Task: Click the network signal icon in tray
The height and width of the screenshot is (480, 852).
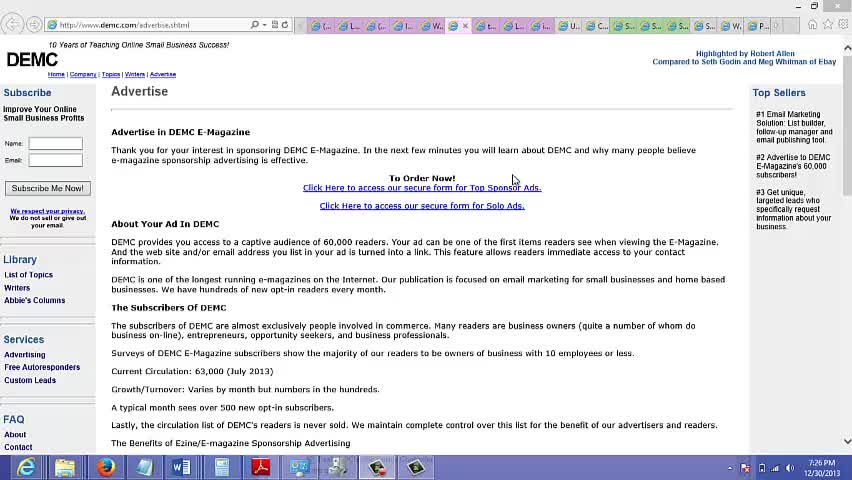Action: 775,468
